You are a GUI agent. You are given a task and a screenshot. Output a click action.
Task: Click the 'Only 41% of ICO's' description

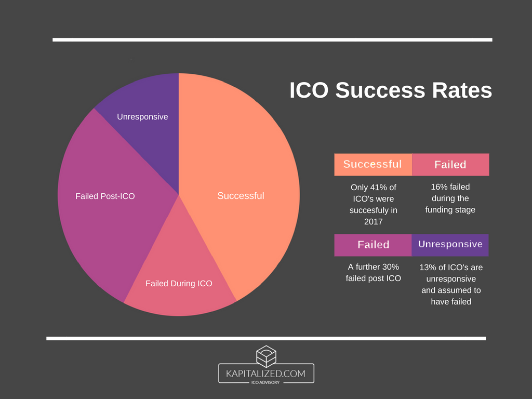374,204
